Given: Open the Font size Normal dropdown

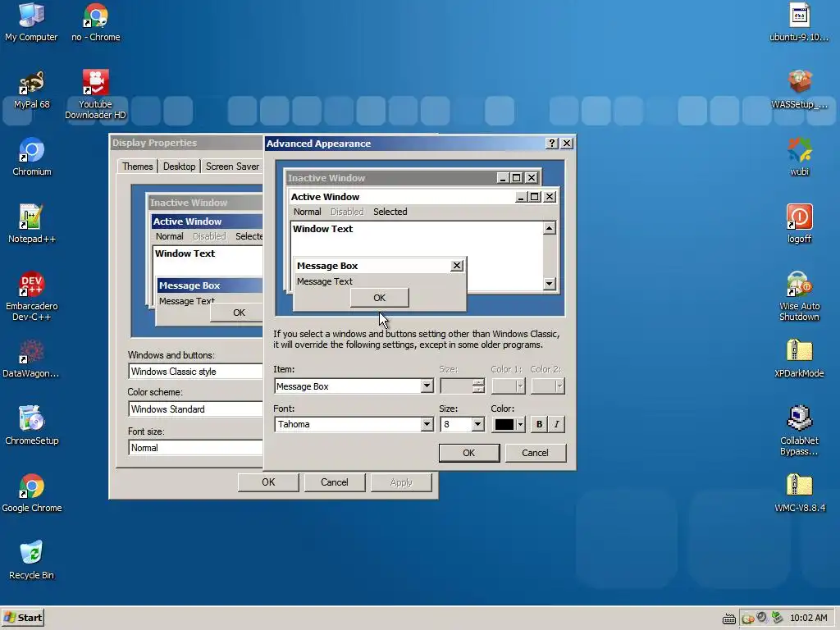Looking at the screenshot, I should tap(195, 448).
